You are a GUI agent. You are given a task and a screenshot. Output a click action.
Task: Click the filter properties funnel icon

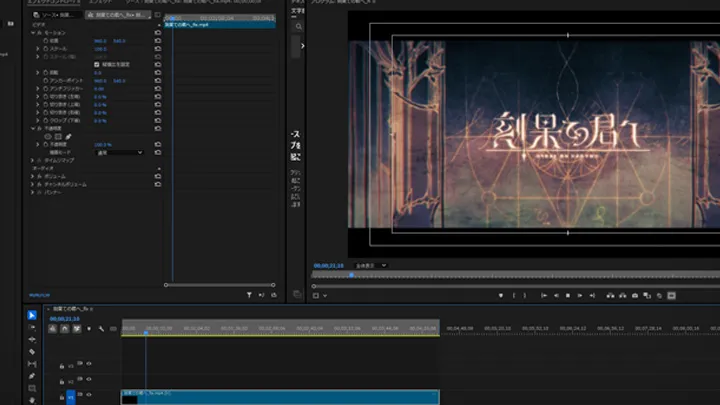tap(249, 295)
